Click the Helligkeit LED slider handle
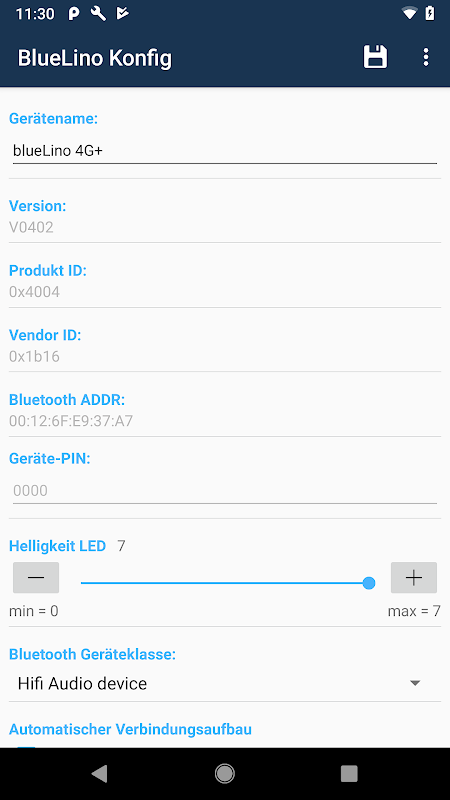The image size is (450, 800). tap(369, 583)
